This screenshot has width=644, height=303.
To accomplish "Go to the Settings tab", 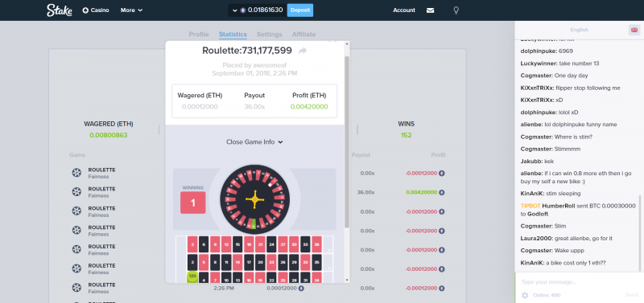I will point(270,35).
